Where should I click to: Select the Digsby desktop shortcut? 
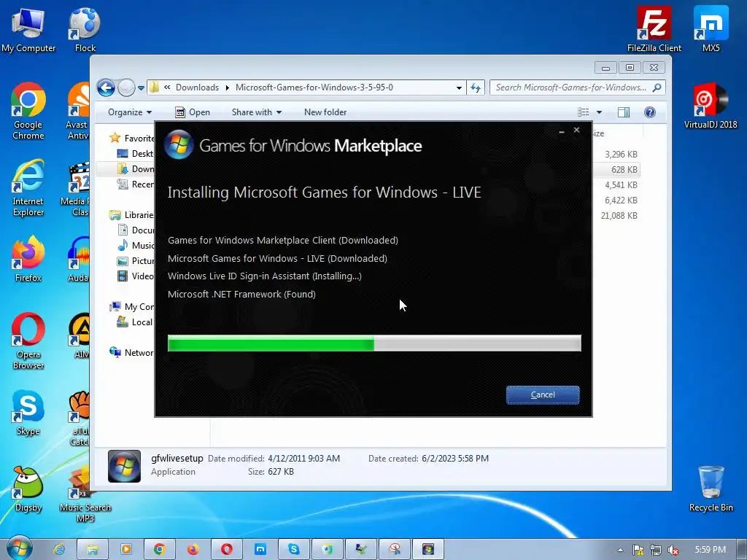pos(28,489)
